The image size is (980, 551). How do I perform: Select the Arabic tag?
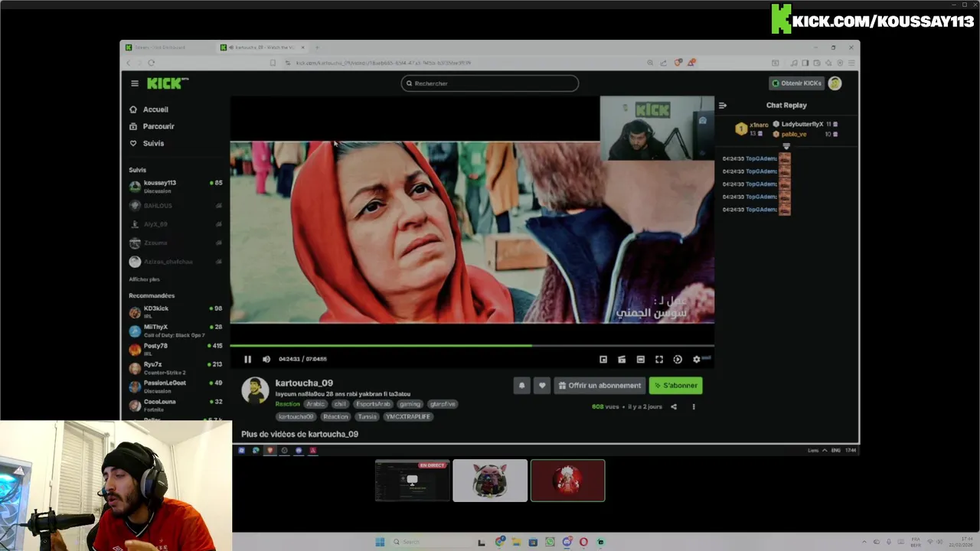[x=316, y=404]
